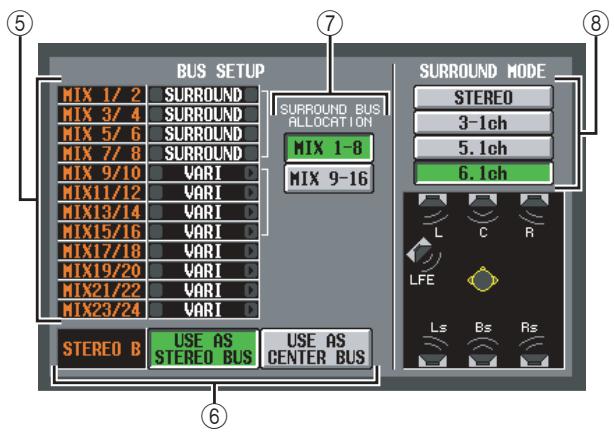Click SURROUND field of MIX 1/ 2
The height and width of the screenshot is (434, 614).
coord(203,95)
